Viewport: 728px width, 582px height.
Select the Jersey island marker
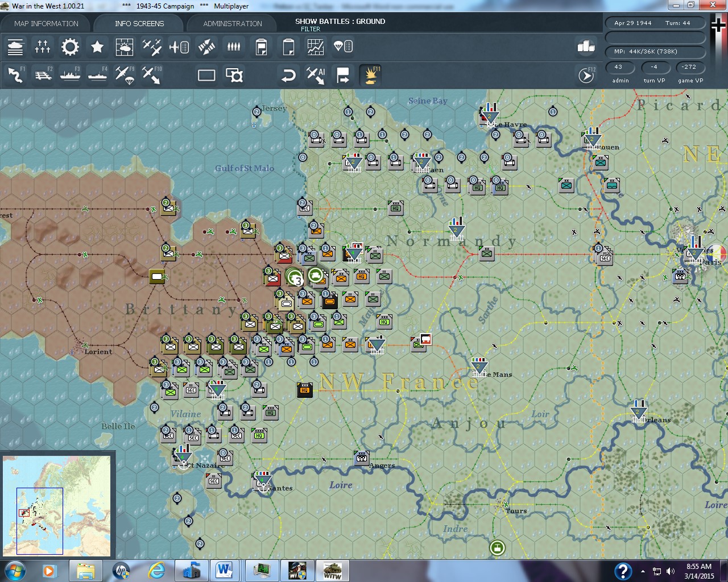coord(257,112)
